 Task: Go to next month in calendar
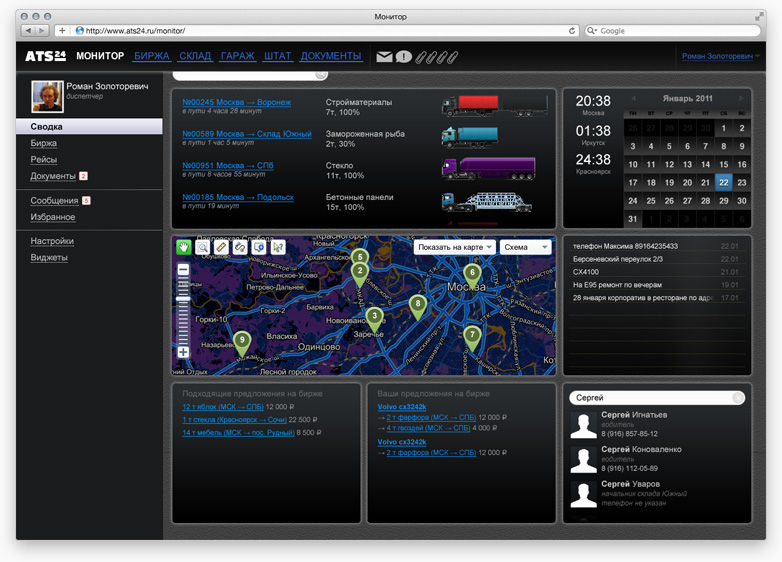pyautogui.click(x=742, y=99)
